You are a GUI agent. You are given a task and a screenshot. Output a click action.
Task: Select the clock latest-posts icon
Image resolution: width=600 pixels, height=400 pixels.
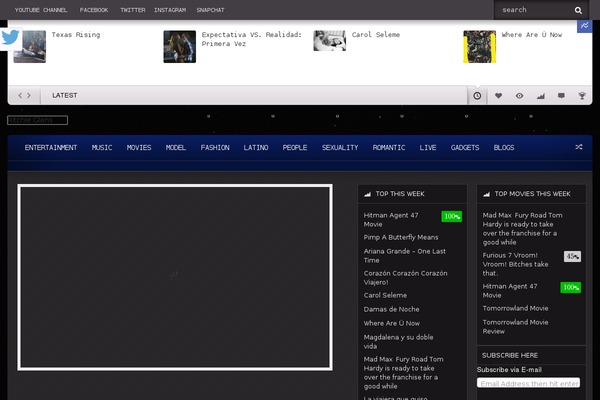pyautogui.click(x=477, y=96)
